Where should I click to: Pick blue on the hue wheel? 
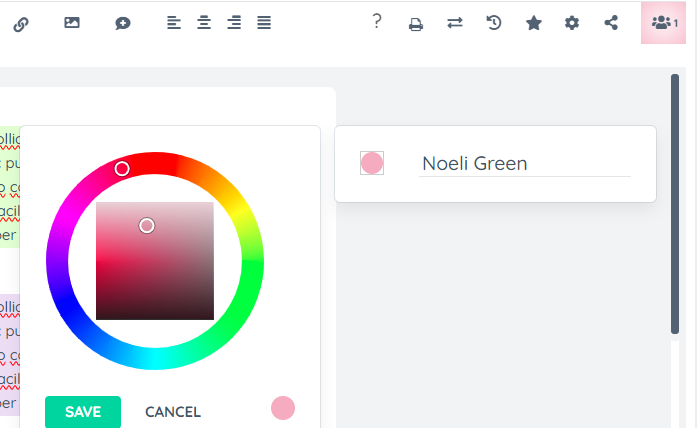click(67, 304)
